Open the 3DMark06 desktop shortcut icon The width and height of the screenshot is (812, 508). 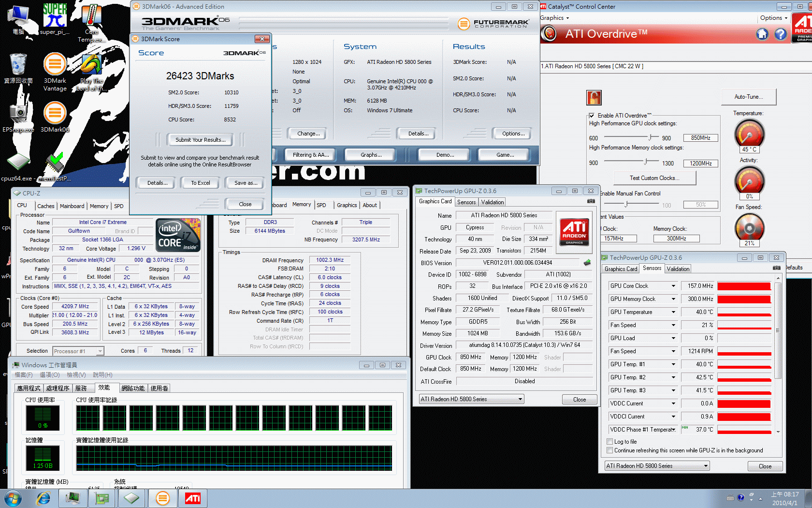(x=55, y=117)
